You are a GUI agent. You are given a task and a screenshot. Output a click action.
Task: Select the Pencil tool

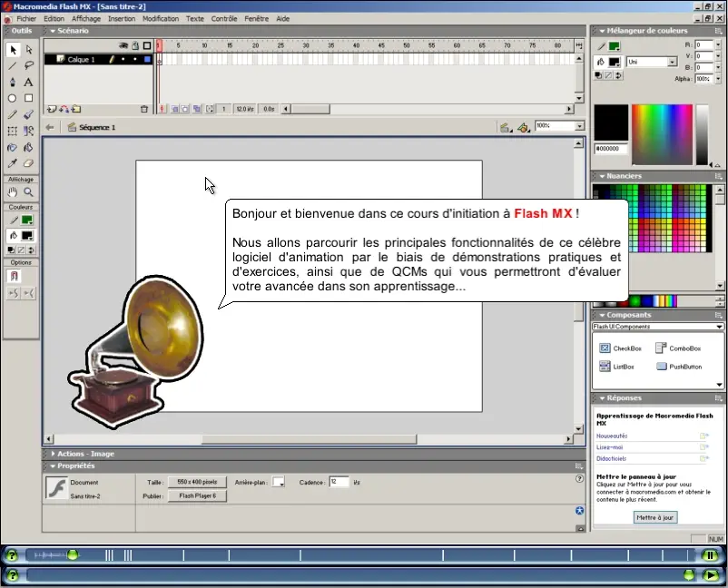pos(13,114)
